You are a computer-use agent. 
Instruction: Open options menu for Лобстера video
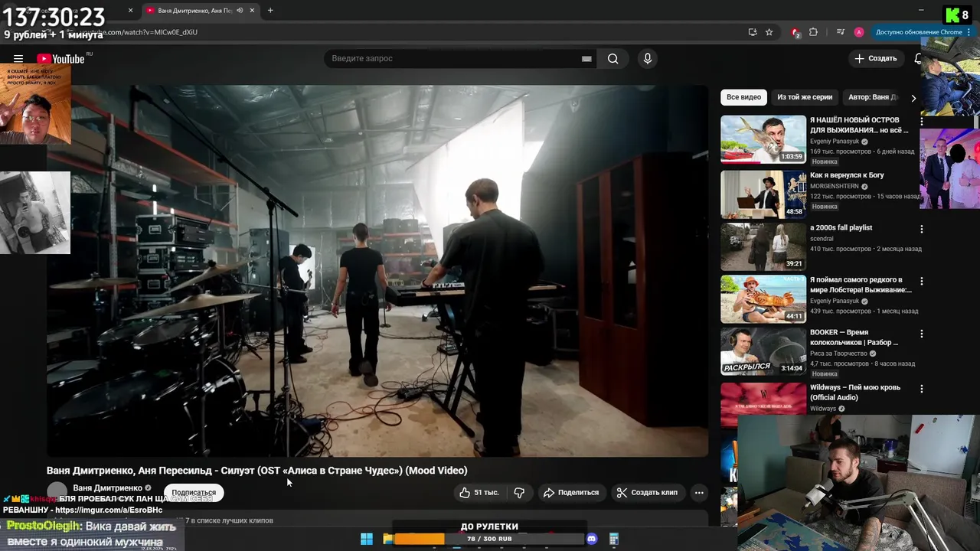point(922,281)
